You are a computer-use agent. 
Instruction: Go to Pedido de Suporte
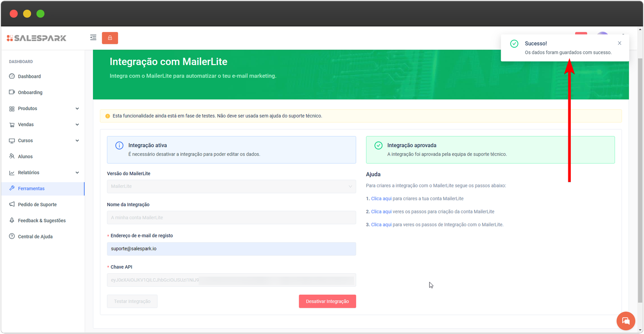37,205
